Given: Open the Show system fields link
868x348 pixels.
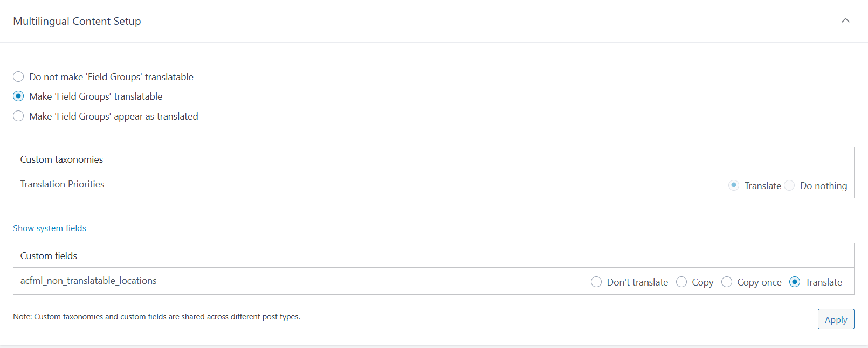Looking at the screenshot, I should tap(50, 228).
